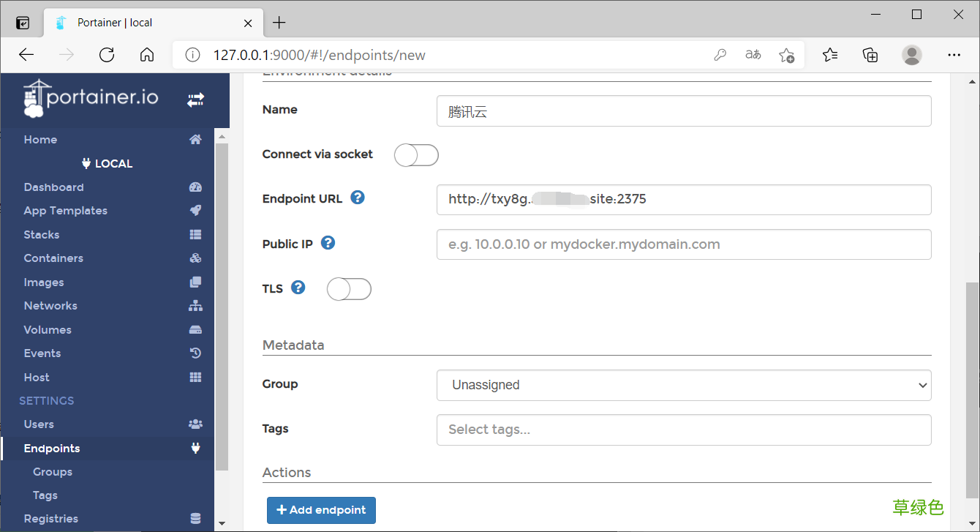Screen dimensions: 980x532
Task: Click the browser home icon
Action: point(147,55)
